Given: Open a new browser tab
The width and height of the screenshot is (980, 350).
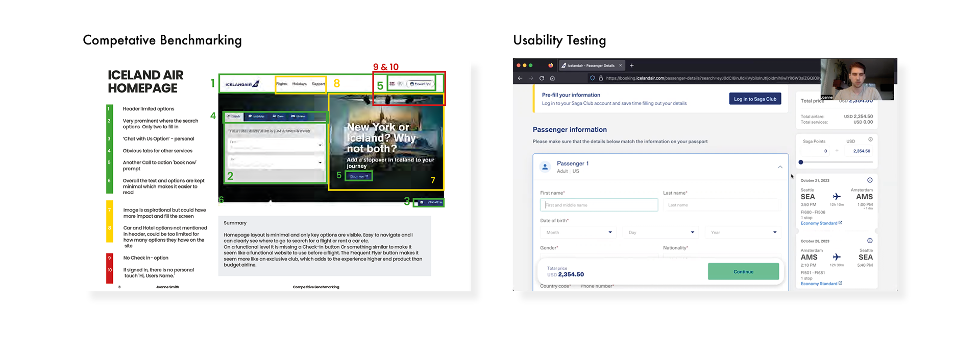Looking at the screenshot, I should pyautogui.click(x=632, y=65).
